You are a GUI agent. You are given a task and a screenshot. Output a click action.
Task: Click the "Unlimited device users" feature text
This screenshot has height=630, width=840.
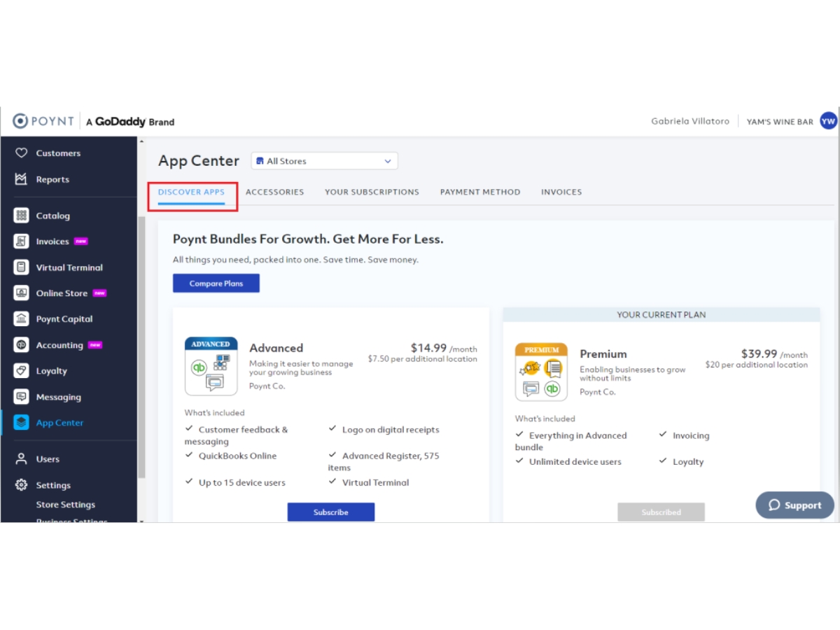click(x=575, y=462)
